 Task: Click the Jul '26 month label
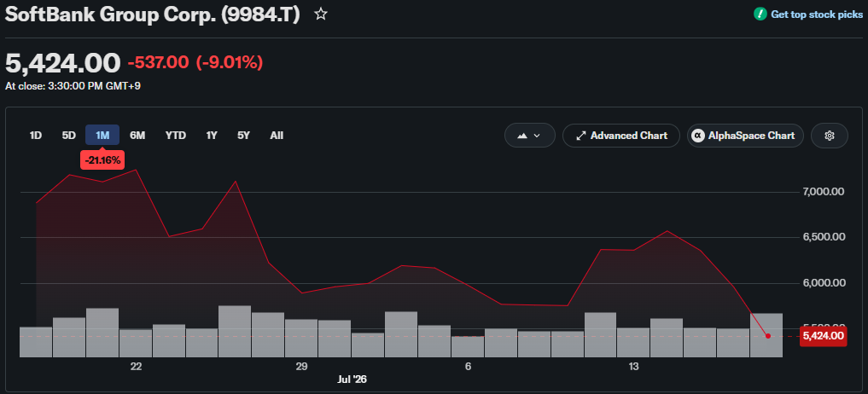pos(352,380)
